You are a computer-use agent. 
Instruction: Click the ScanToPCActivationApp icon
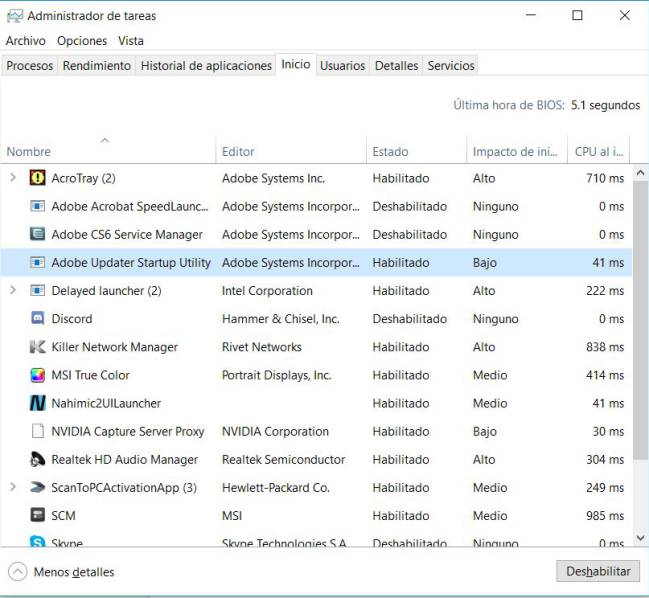click(x=38, y=487)
